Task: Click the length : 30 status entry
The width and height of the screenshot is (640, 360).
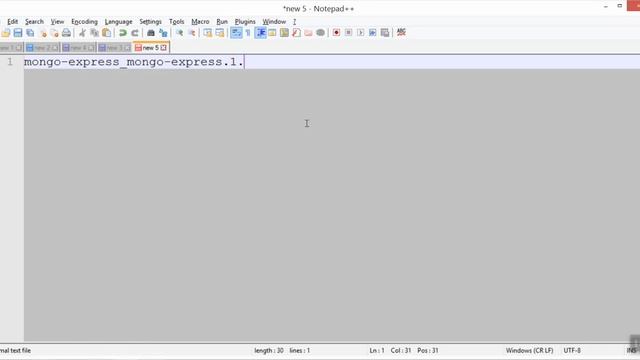Action: 269,351
